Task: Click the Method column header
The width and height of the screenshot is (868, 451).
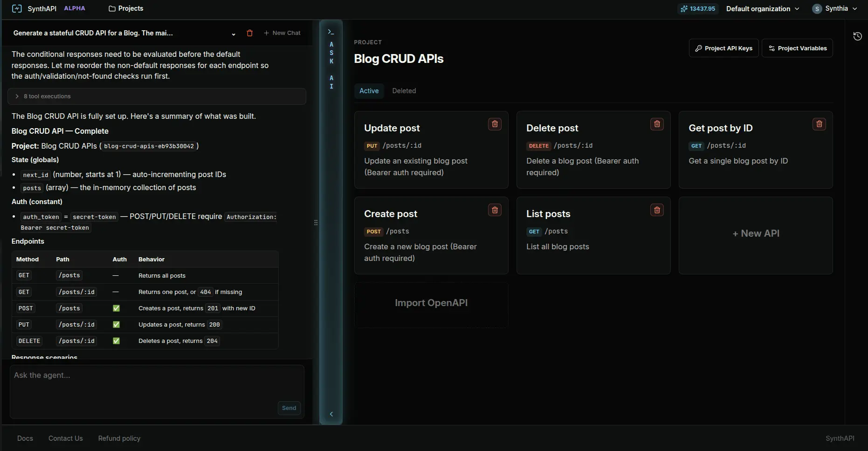Action: 28,260
